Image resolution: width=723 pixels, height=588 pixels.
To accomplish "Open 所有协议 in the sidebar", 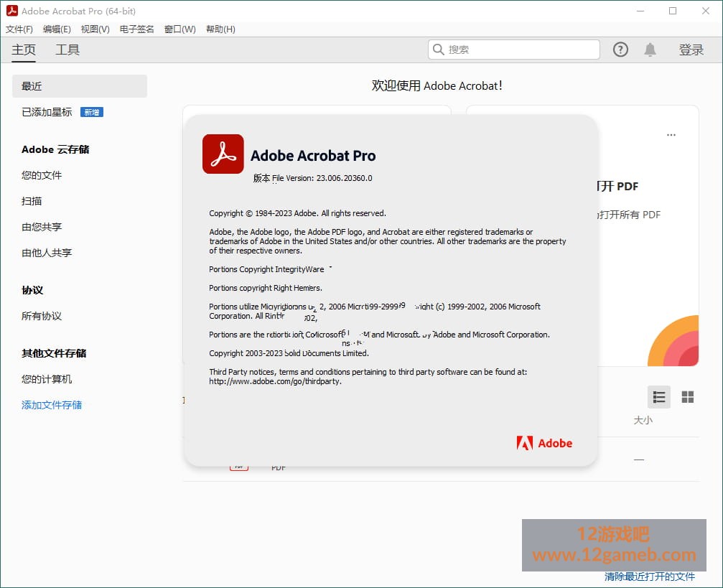I will coord(42,316).
